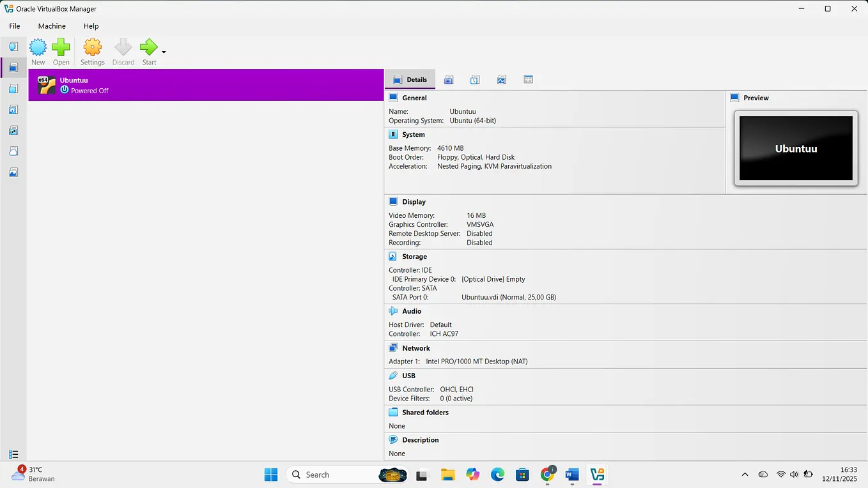Click the Storage section disk icon

click(x=393, y=257)
